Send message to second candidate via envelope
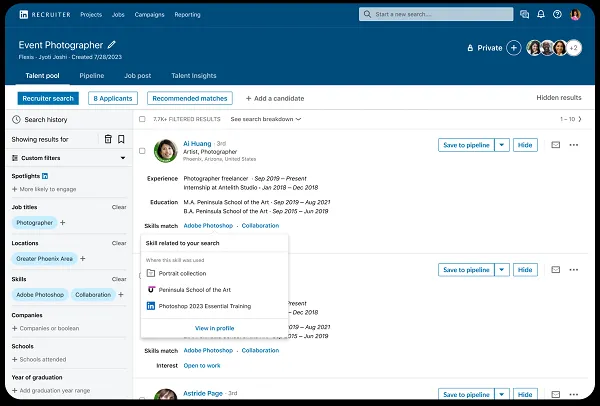Screen dimensions: 600x406 tap(556, 270)
